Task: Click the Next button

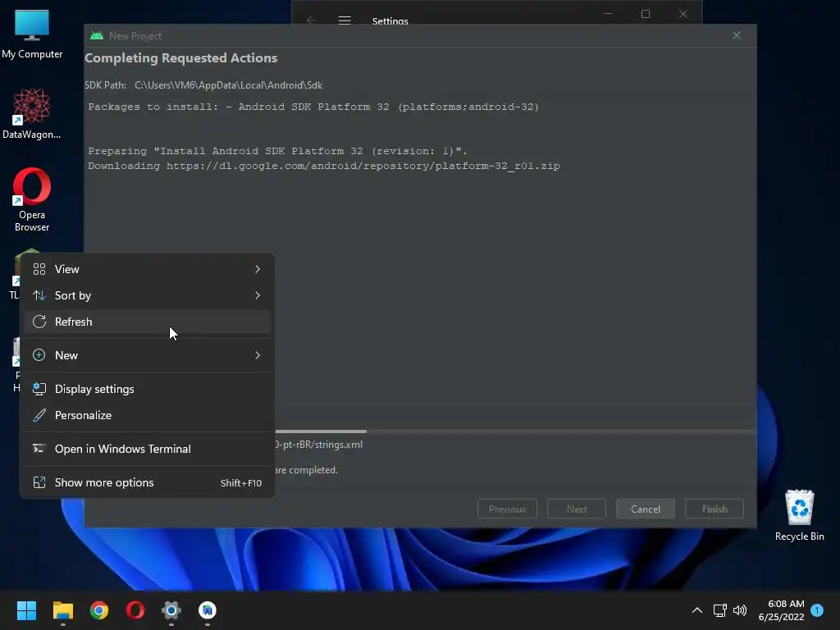Action: point(577,509)
